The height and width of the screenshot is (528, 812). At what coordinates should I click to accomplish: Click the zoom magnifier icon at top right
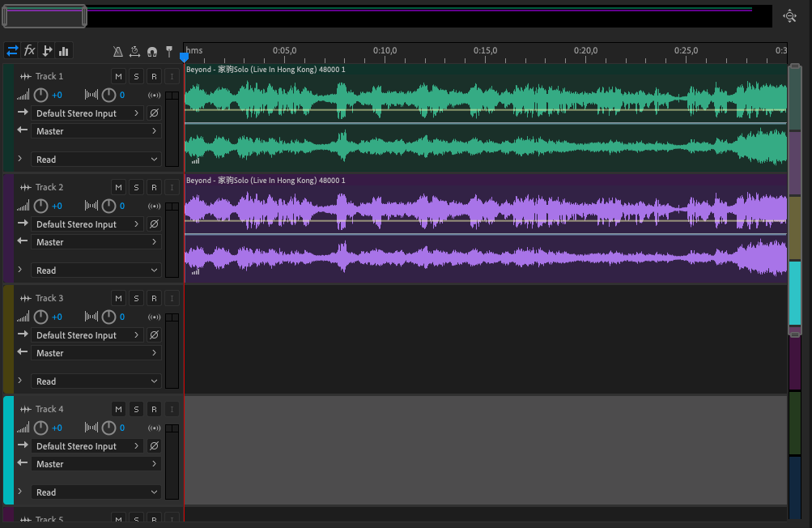click(790, 16)
